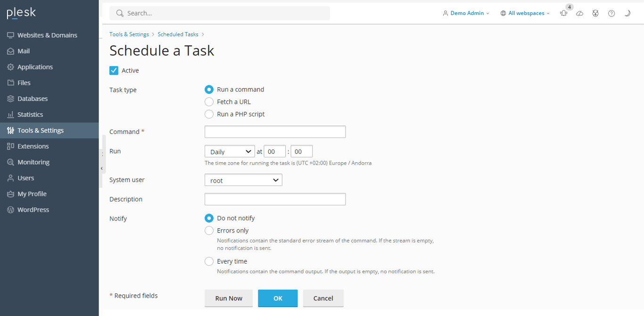This screenshot has width=644, height=316.
Task: Choose Errors only notification option
Action: (209, 230)
